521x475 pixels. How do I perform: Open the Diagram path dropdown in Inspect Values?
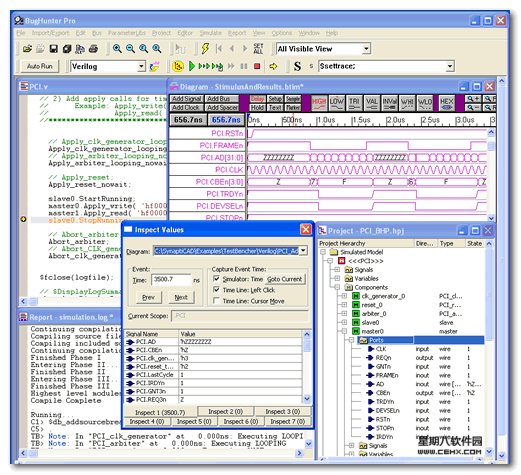tap(303, 251)
